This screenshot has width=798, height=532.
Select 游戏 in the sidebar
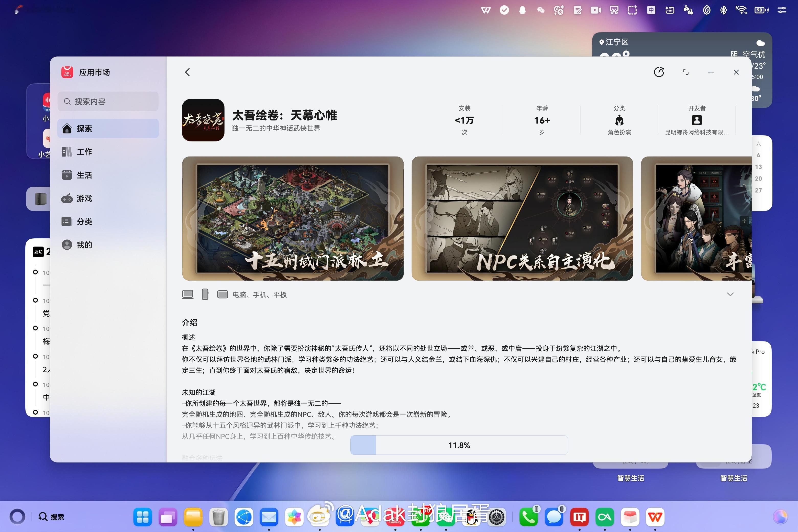coord(108,198)
